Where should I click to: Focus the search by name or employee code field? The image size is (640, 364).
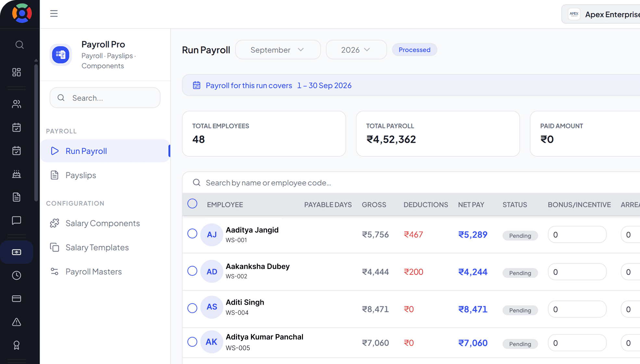[411, 183]
